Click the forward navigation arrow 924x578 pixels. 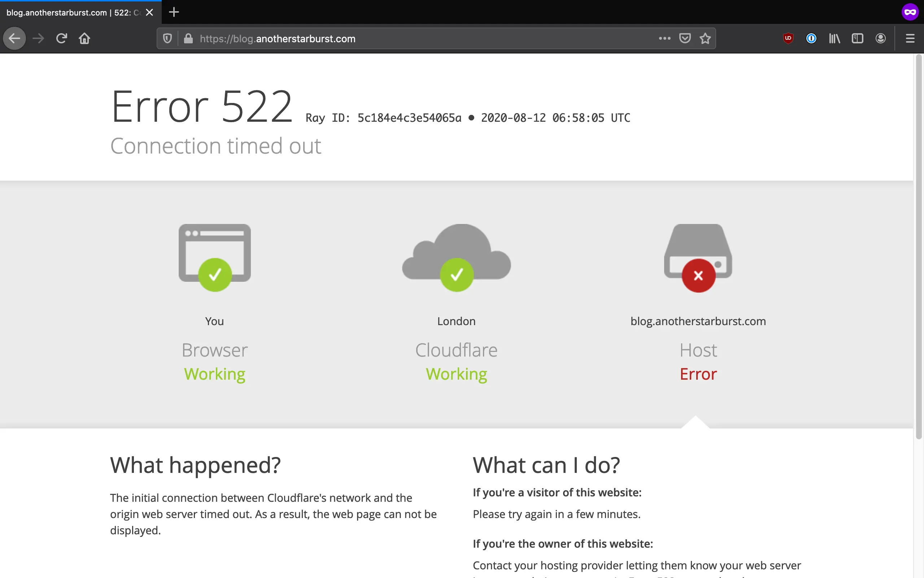coord(38,38)
